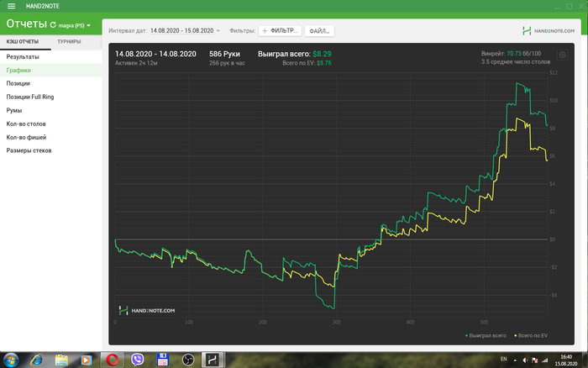Image resolution: width=588 pixels, height=368 pixels.
Task: Open the network signal tray icon
Action: 545,360
